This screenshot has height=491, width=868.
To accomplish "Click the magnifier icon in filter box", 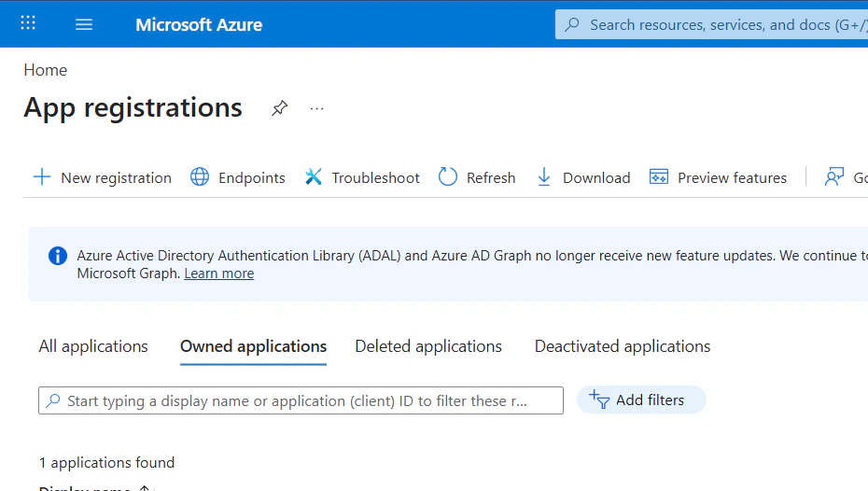I will [53, 400].
